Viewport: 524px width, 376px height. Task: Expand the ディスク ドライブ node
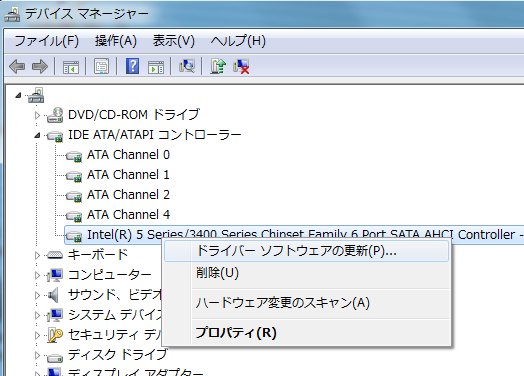coord(37,355)
